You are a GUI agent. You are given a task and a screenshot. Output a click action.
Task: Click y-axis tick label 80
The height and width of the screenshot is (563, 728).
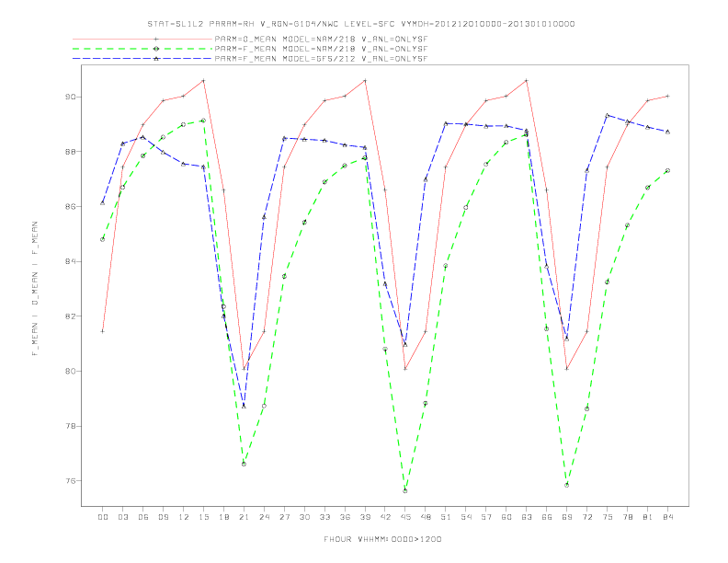pos(71,371)
